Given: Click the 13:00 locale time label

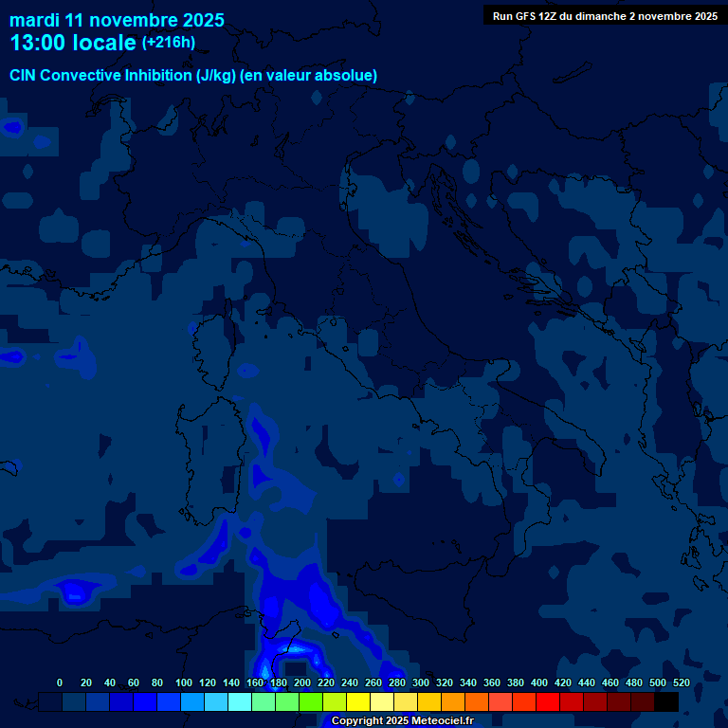Looking at the screenshot, I should click(73, 43).
